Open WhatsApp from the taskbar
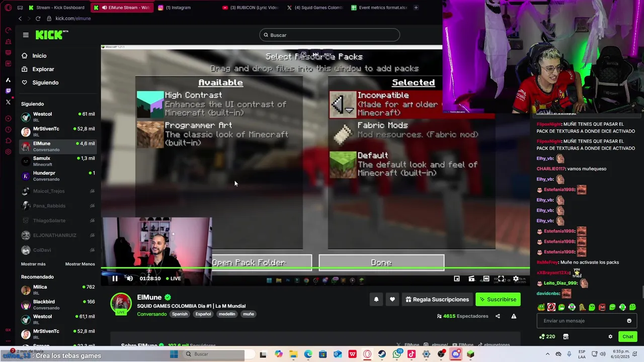 point(397,354)
